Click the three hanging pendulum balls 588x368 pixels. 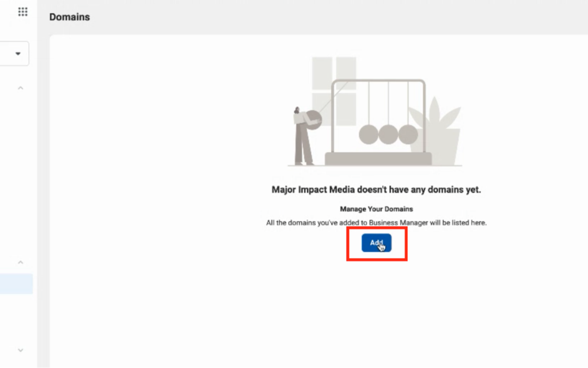[x=388, y=135]
